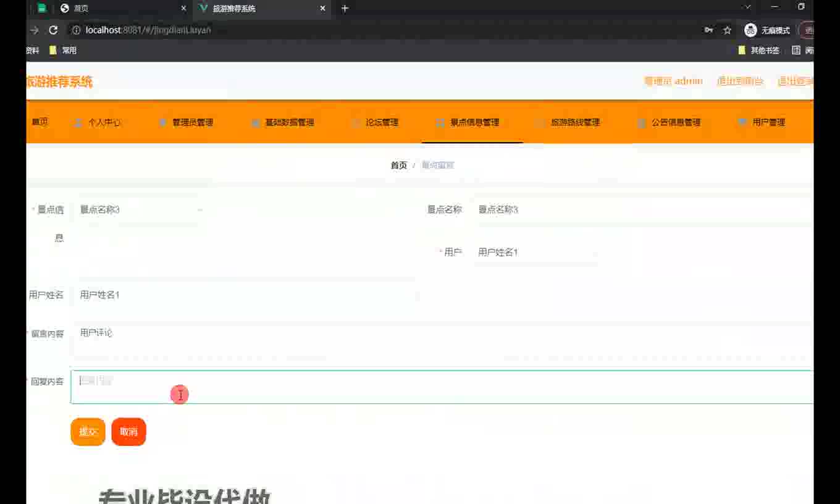The image size is (840, 504).
Task: Expand the tab search chevron
Action: (x=748, y=7)
